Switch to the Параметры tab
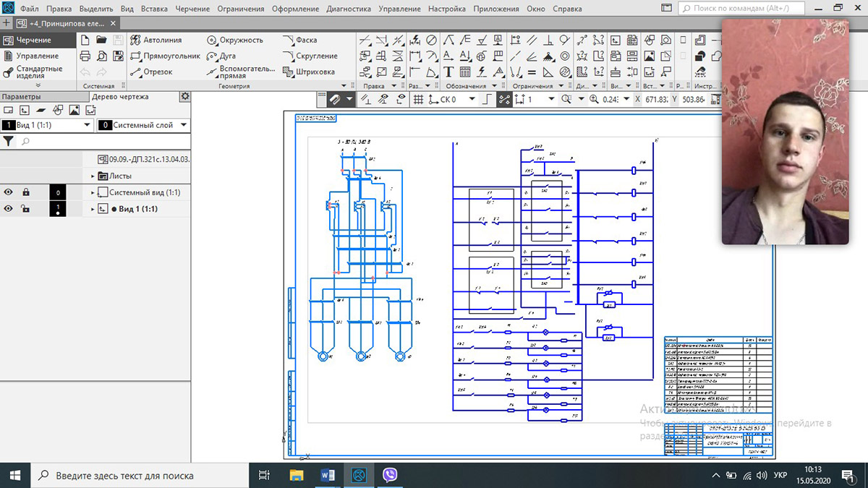Image resolution: width=868 pixels, height=488 pixels. 22,97
